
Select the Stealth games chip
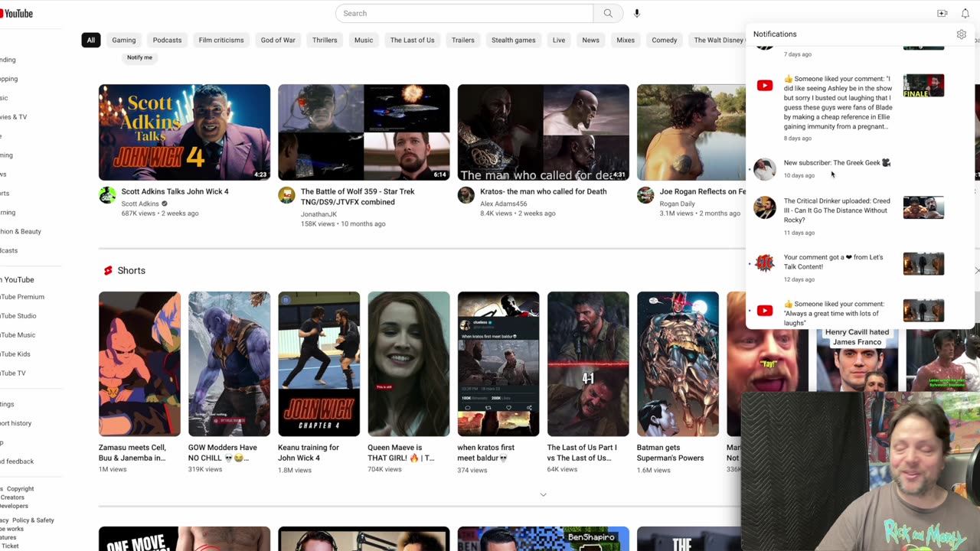(514, 40)
